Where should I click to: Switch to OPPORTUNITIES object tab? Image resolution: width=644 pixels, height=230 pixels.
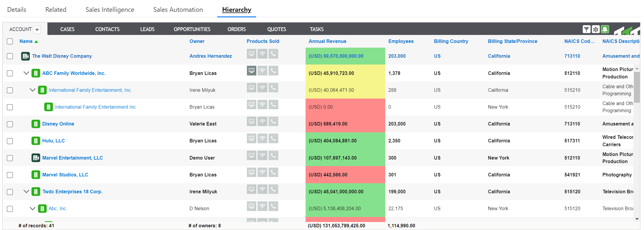click(x=192, y=29)
